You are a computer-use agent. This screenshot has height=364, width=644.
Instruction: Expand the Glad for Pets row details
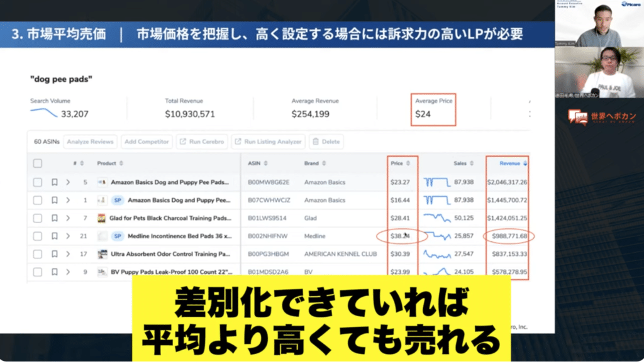[68, 218]
